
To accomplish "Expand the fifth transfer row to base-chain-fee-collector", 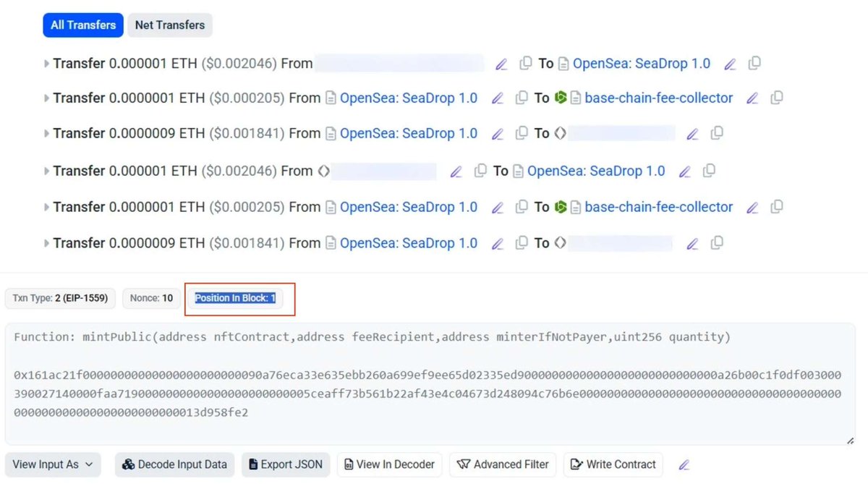I will click(x=47, y=207).
